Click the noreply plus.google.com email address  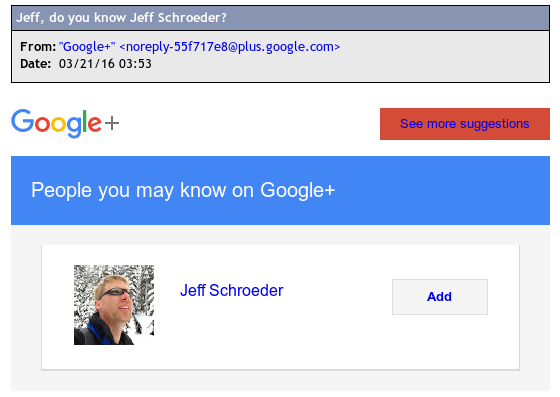[x=230, y=47]
